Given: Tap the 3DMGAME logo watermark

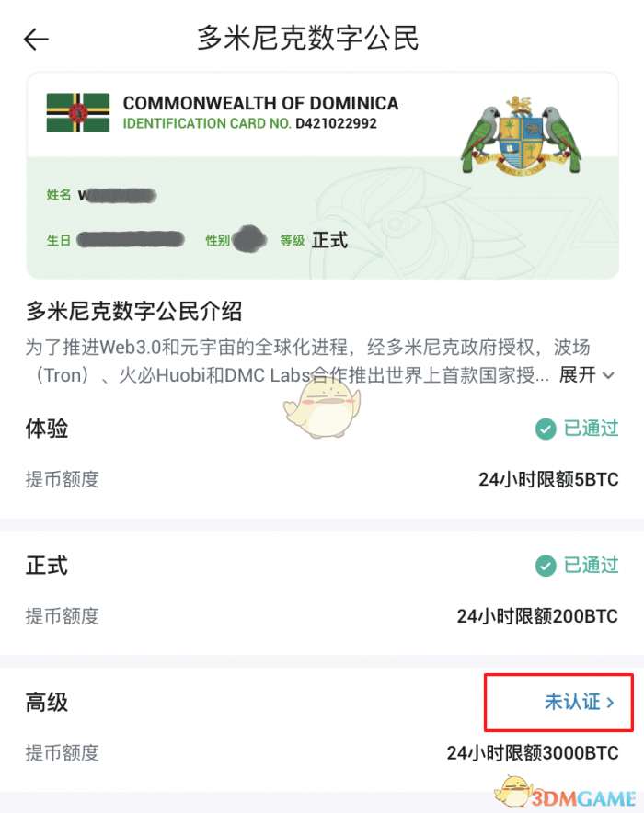Looking at the screenshot, I should tap(566, 794).
